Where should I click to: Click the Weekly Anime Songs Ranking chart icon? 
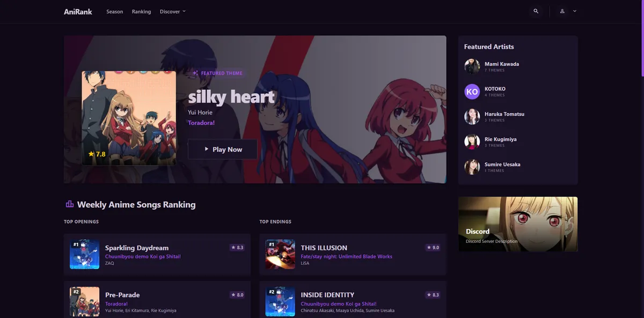coord(69,204)
